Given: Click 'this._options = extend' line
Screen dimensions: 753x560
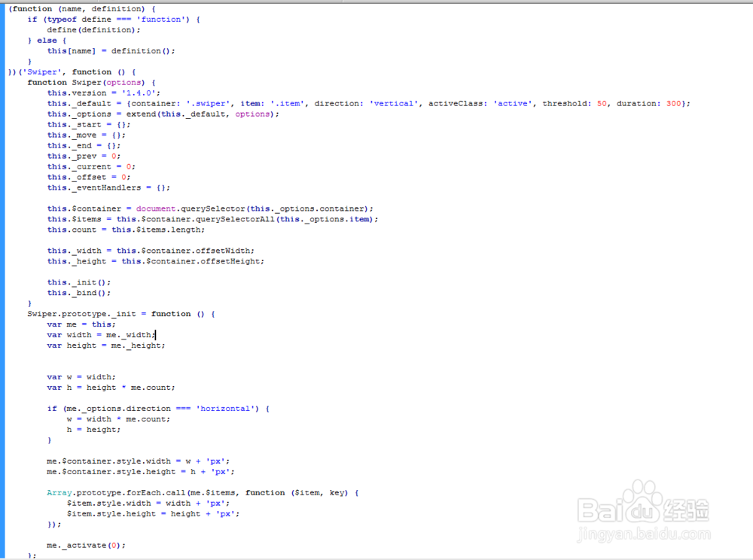Looking at the screenshot, I should (163, 114).
